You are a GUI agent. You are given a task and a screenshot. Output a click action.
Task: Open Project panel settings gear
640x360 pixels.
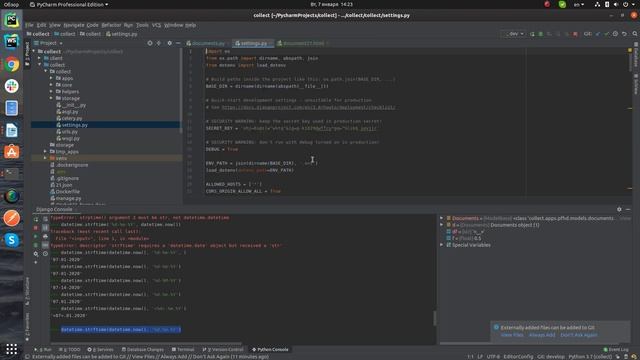pyautogui.click(x=169, y=43)
